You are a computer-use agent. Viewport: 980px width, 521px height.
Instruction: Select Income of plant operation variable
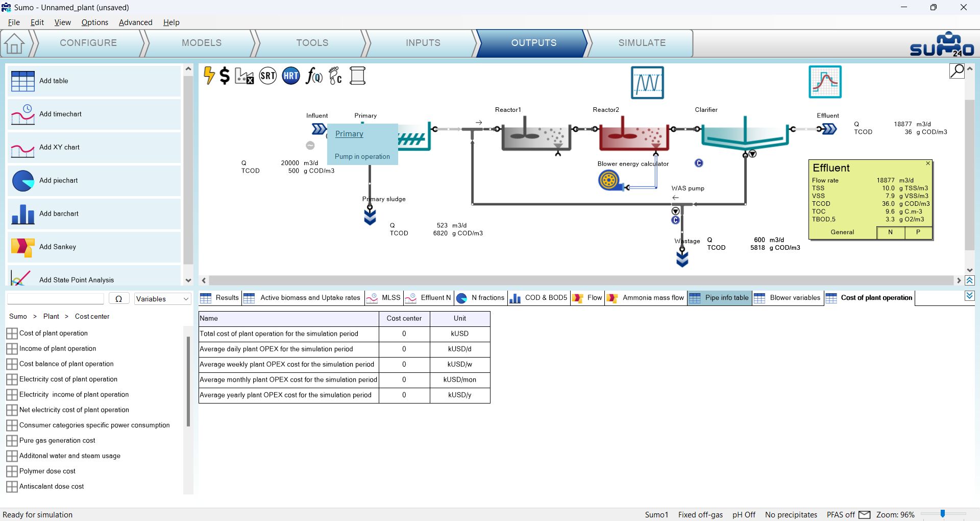[58, 348]
